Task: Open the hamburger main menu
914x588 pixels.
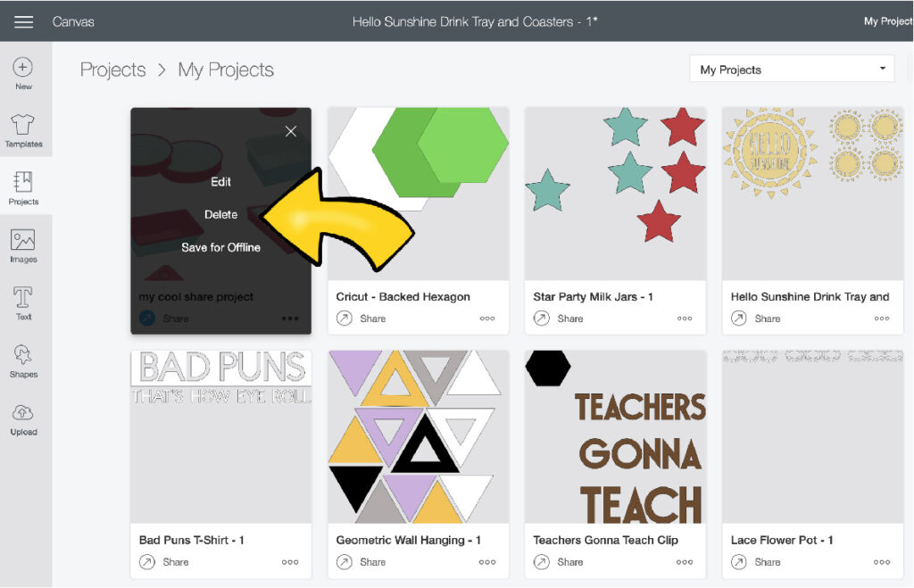Action: [x=23, y=21]
